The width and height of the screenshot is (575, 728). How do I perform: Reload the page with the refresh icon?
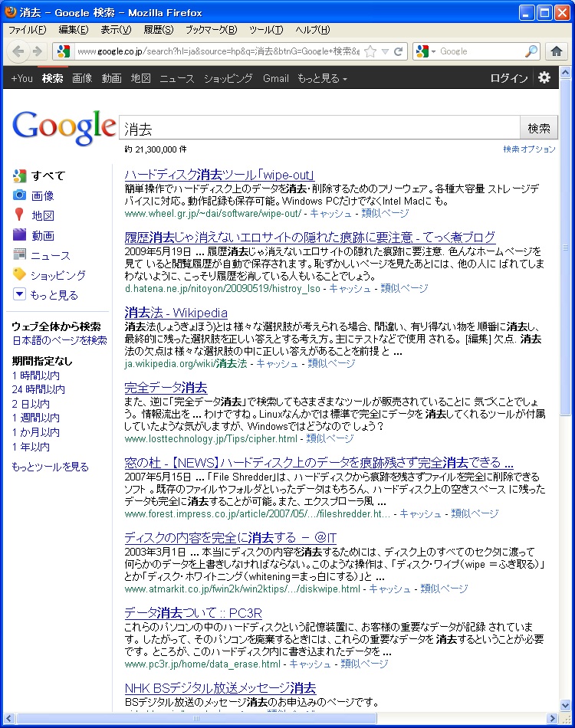coord(398,51)
